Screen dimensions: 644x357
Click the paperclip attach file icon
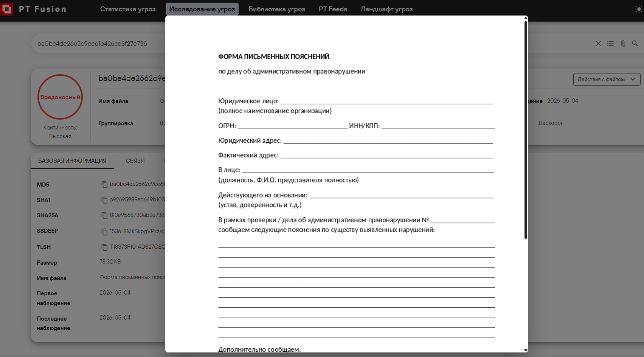click(623, 44)
